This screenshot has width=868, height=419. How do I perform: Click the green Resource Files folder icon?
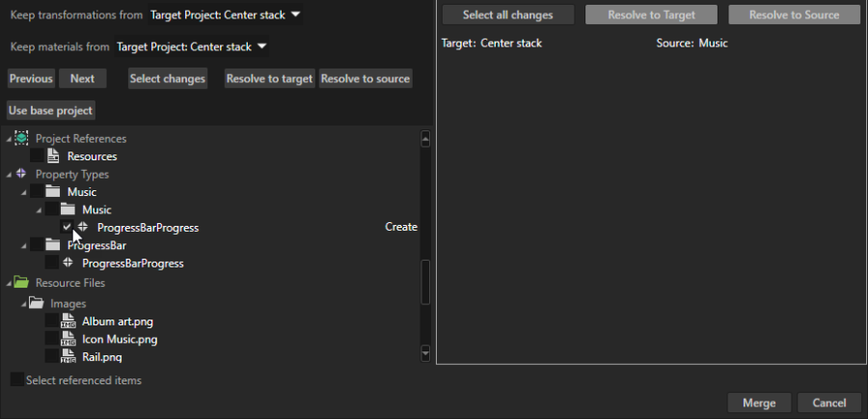(x=21, y=283)
